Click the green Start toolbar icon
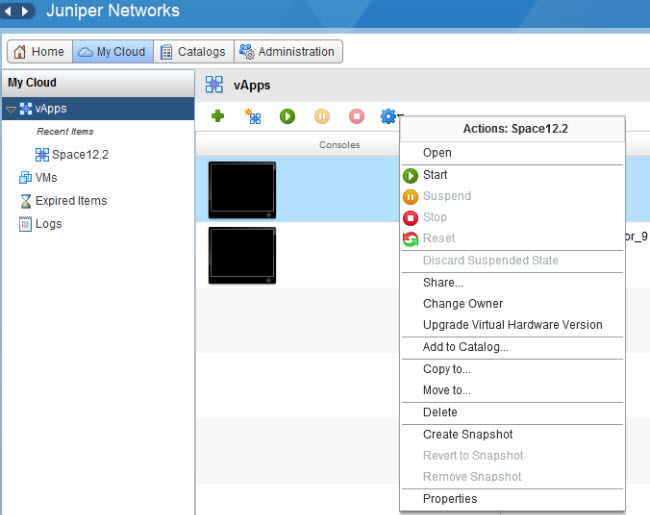 287,117
